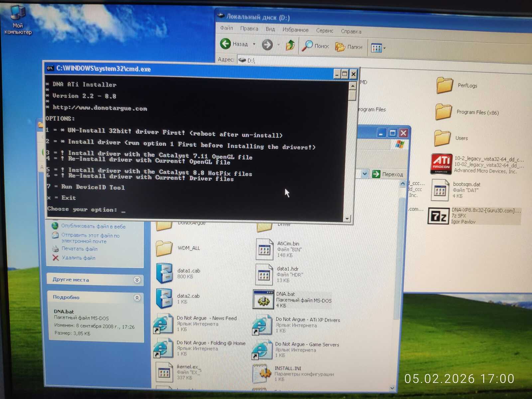The width and height of the screenshot is (532, 399).
Task: Select Do Not Argue - Folding @ Home shortcut
Action: (199, 348)
